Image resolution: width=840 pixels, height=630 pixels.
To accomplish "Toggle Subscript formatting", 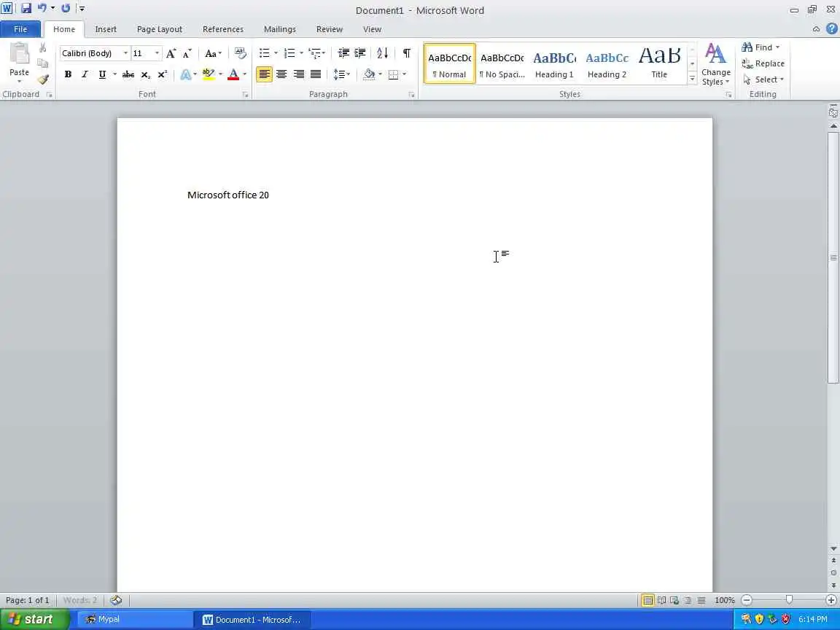I will pyautogui.click(x=145, y=74).
